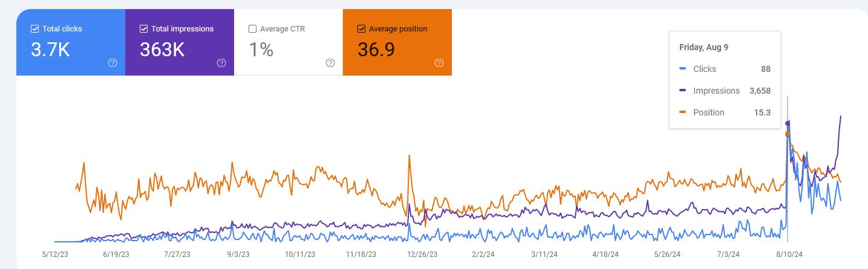The width and height of the screenshot is (868, 269).
Task: Select the 36.9 average position value
Action: coord(376,50)
